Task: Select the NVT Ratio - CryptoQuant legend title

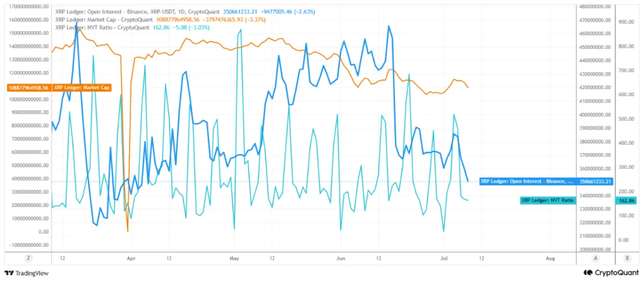Action: point(103,26)
